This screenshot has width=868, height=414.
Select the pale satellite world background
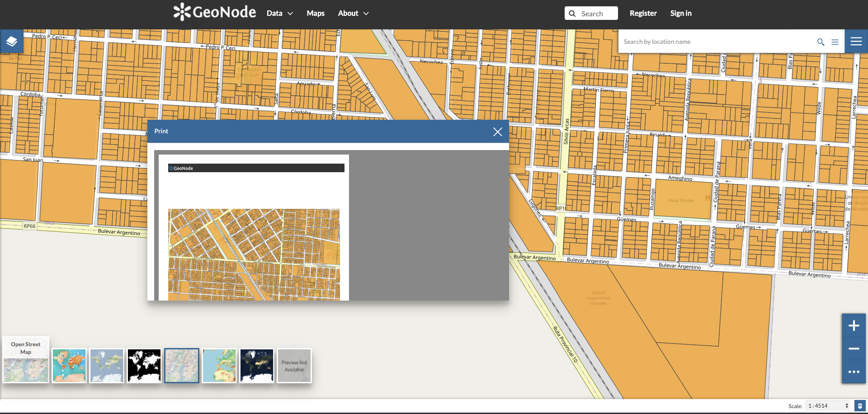107,366
